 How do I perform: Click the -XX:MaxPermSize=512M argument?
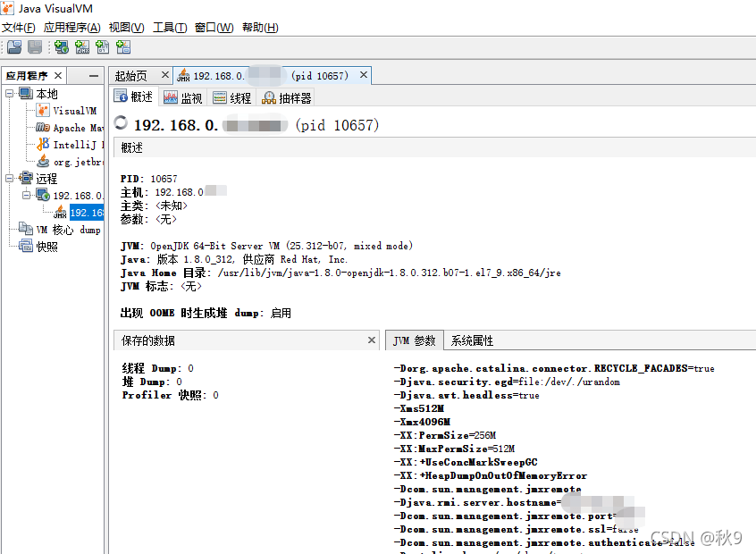[454, 449]
